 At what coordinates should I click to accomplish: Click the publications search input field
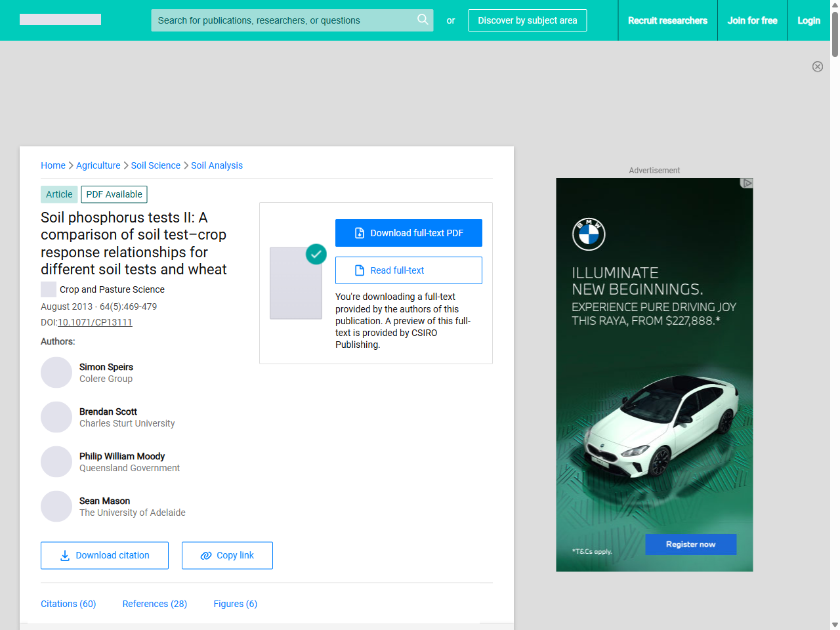click(x=282, y=20)
